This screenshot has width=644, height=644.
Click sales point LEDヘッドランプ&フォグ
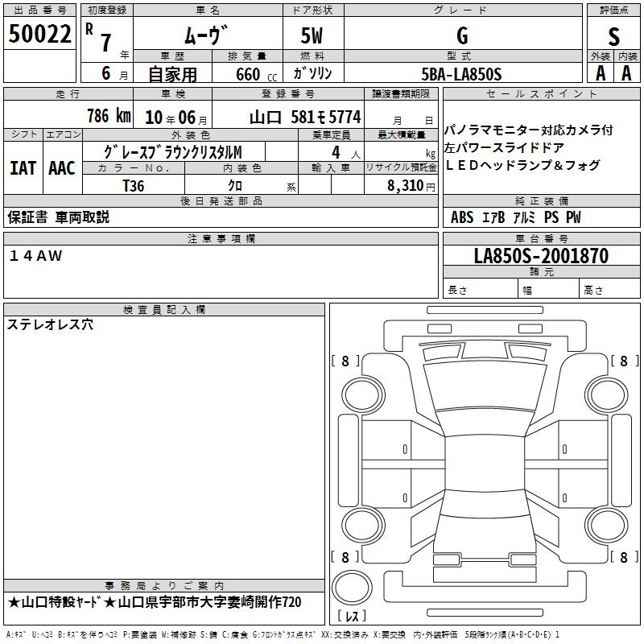pyautogui.click(x=522, y=165)
